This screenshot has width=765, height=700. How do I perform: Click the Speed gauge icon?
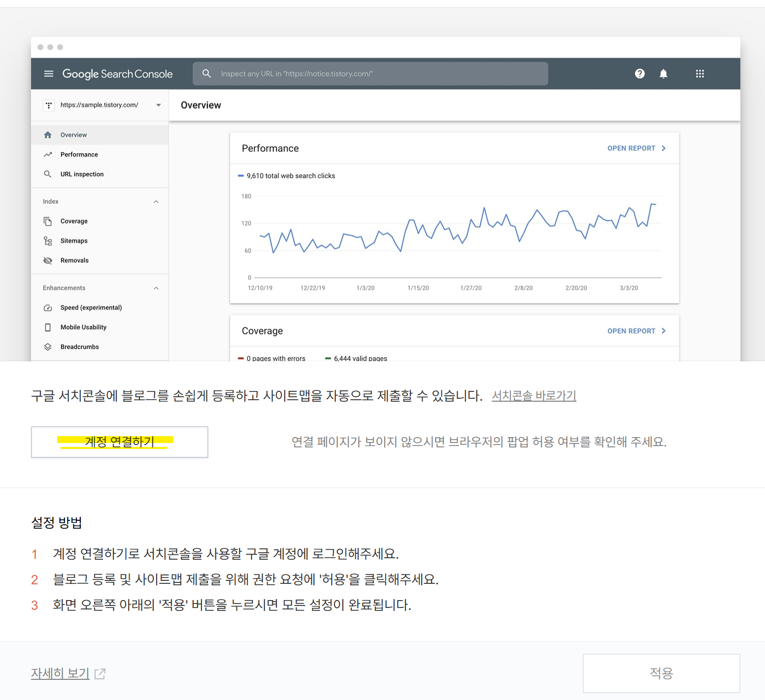[48, 308]
